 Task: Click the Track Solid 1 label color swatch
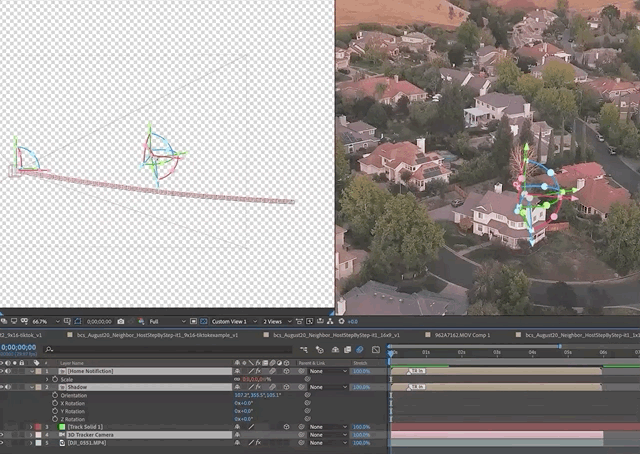tap(38, 427)
